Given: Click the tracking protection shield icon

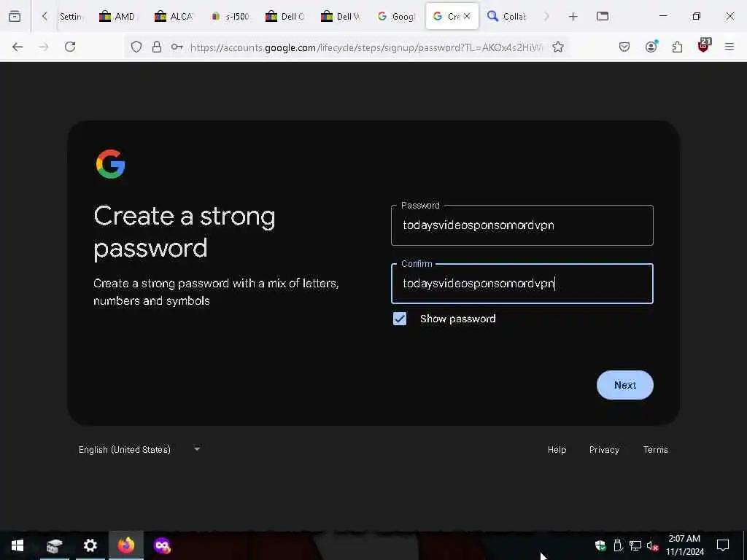Looking at the screenshot, I should (x=136, y=47).
